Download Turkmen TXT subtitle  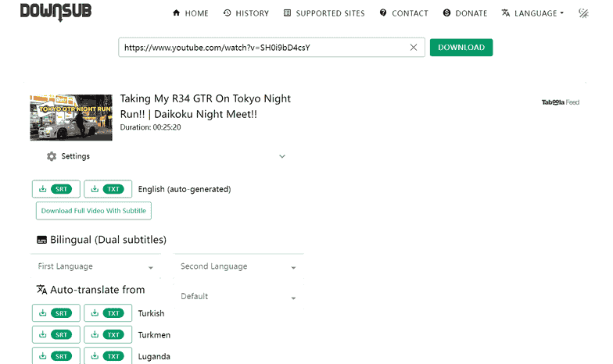(108, 335)
